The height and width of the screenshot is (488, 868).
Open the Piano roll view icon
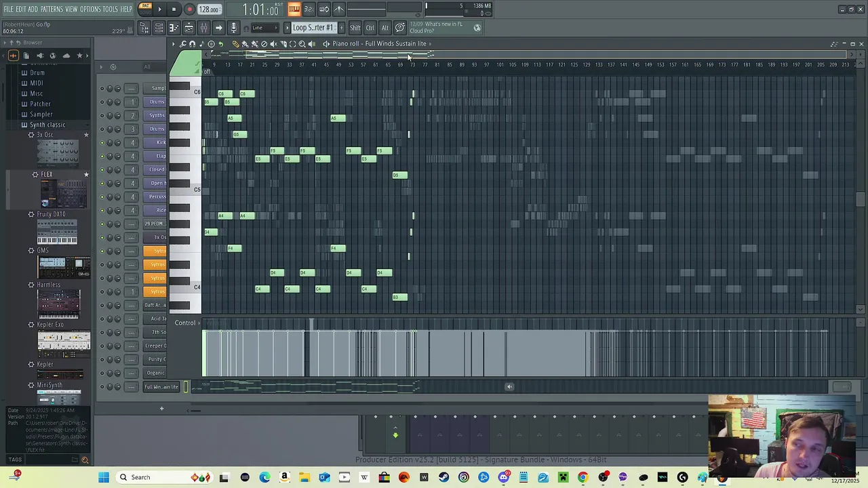[174, 28]
